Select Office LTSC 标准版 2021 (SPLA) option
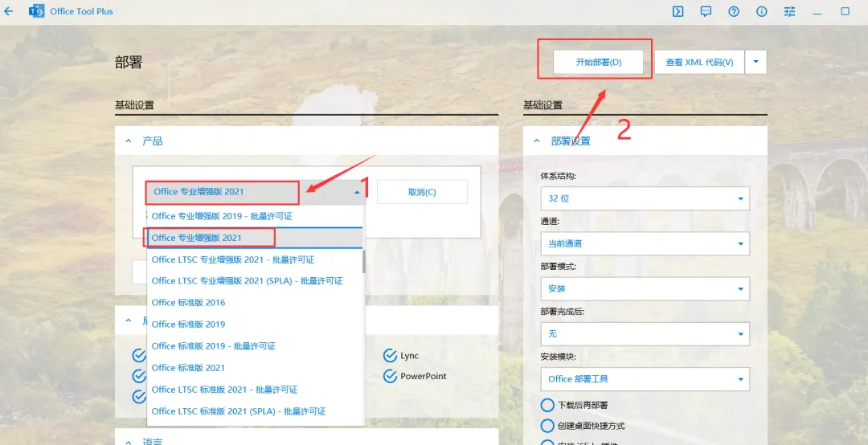This screenshot has height=445, width=868. click(x=255, y=411)
